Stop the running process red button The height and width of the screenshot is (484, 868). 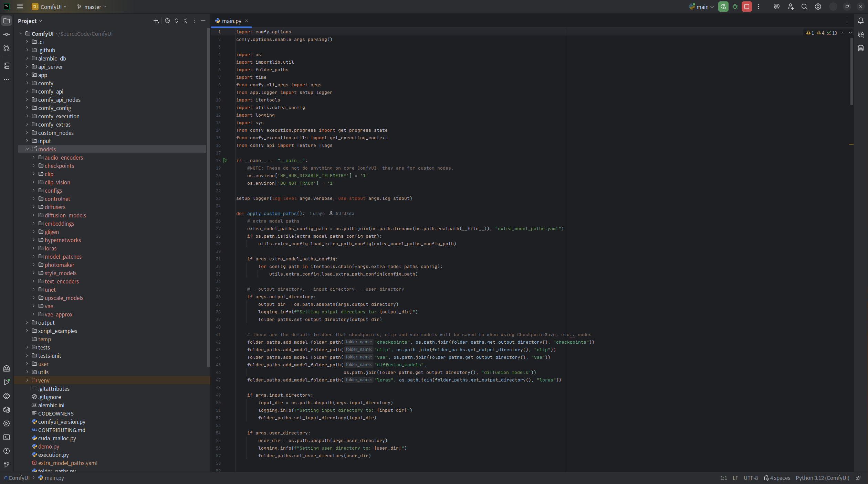coord(747,7)
